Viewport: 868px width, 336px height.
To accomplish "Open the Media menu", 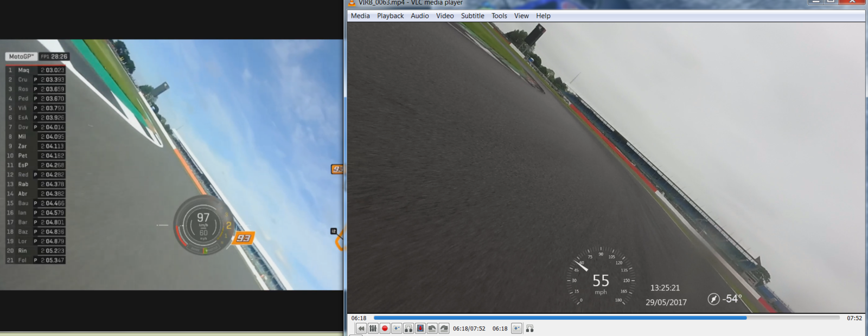I will 360,16.
